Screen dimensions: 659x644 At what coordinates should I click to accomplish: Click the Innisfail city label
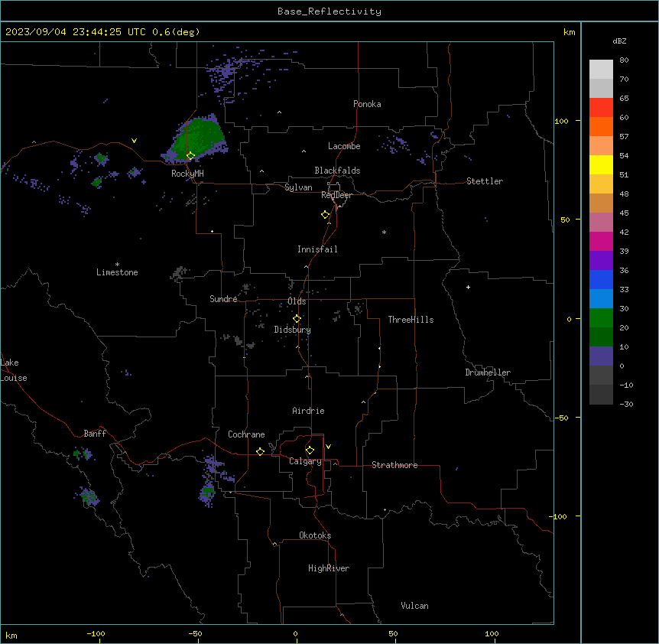click(317, 249)
